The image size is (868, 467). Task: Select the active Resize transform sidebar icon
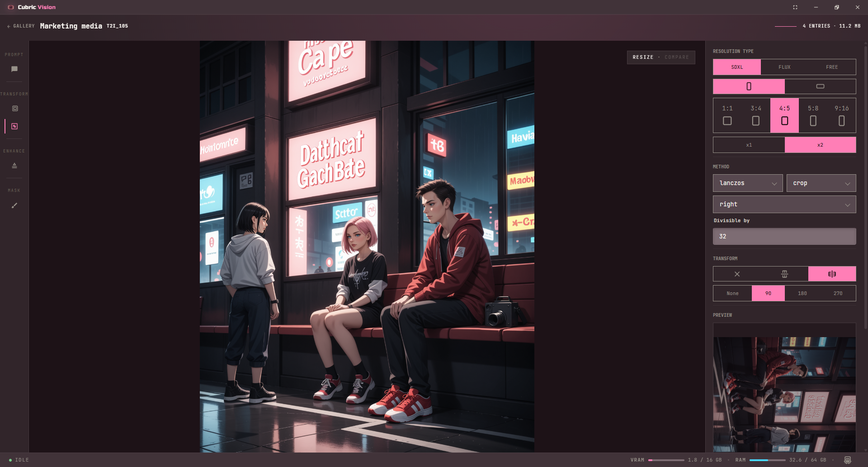coord(14,126)
